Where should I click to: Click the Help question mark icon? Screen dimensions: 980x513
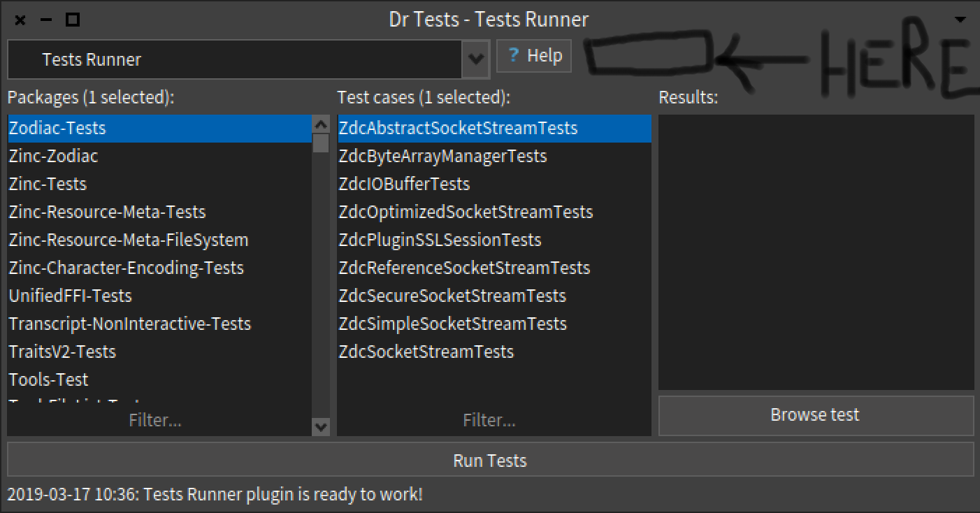pos(512,56)
